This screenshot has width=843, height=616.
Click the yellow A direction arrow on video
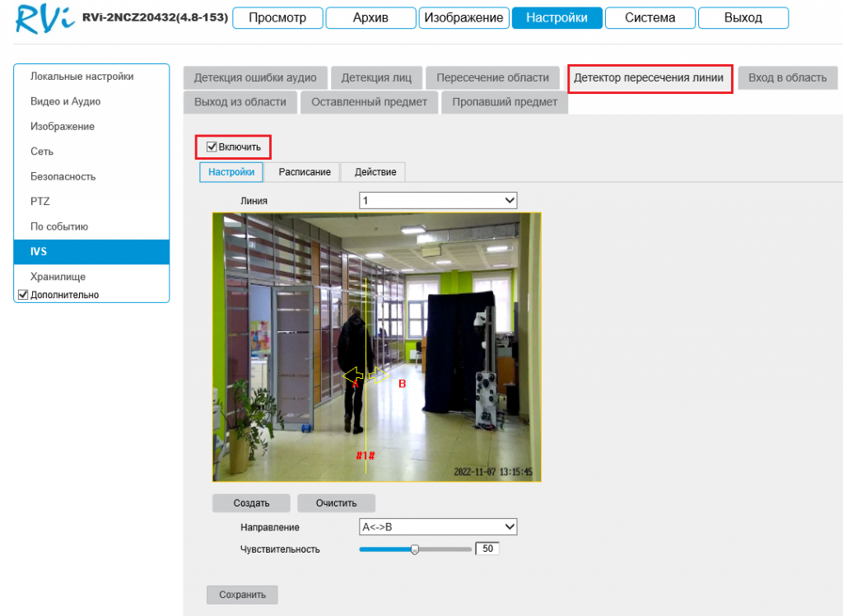[x=352, y=376]
